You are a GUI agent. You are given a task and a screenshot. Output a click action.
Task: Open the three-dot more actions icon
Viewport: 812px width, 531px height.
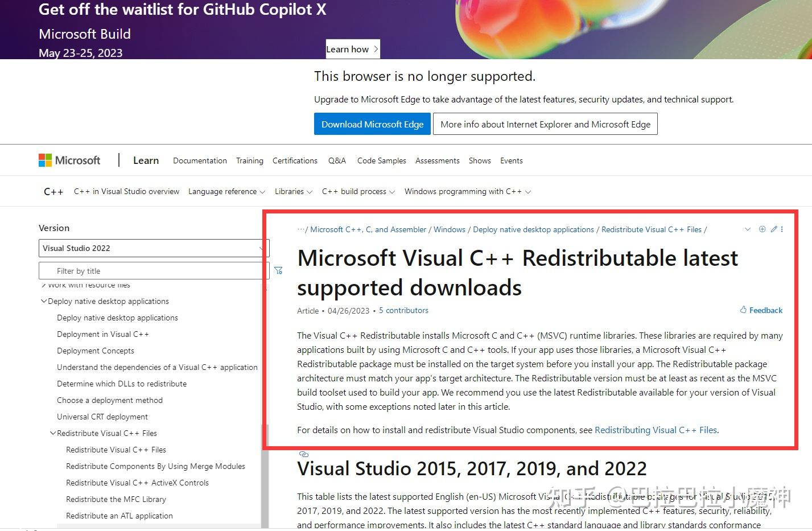coord(782,229)
